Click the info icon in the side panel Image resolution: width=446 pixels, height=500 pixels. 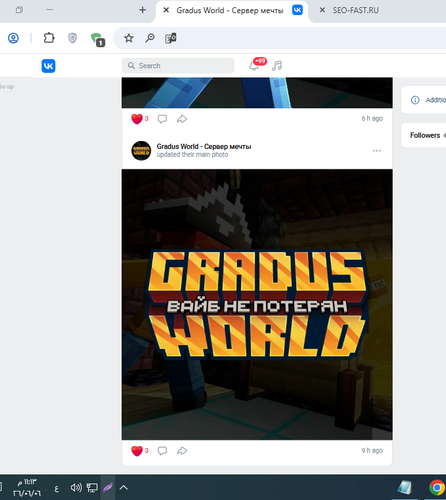(x=415, y=100)
